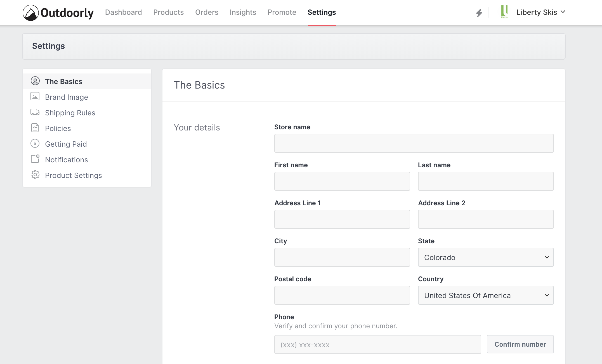Screen dimensions: 602x364
Task: Click the truck icon beside Shipping Rules
Action: [35, 112]
